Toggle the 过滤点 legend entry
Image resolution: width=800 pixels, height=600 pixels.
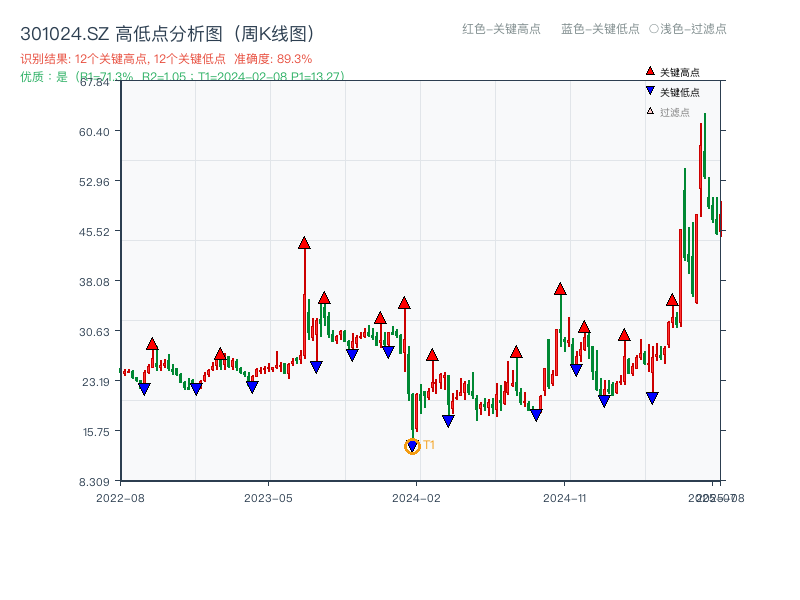(668, 112)
